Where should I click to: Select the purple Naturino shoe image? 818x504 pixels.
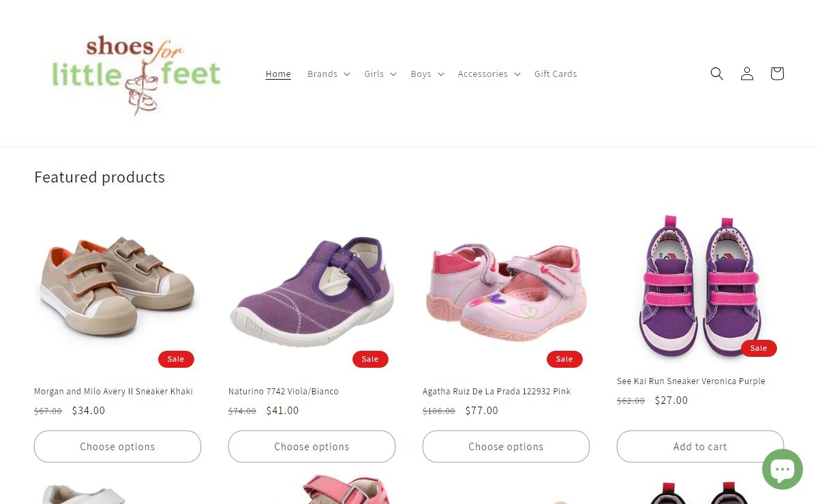[x=312, y=289]
